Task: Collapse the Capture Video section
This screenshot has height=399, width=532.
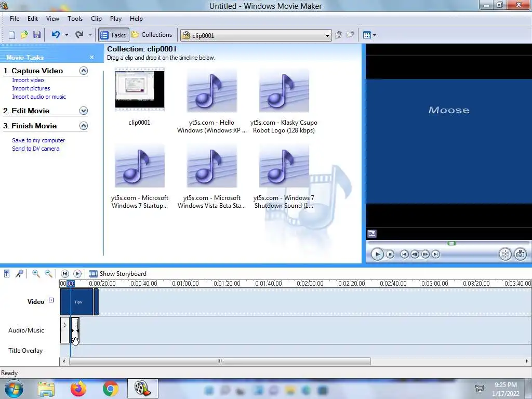Action: pos(84,71)
